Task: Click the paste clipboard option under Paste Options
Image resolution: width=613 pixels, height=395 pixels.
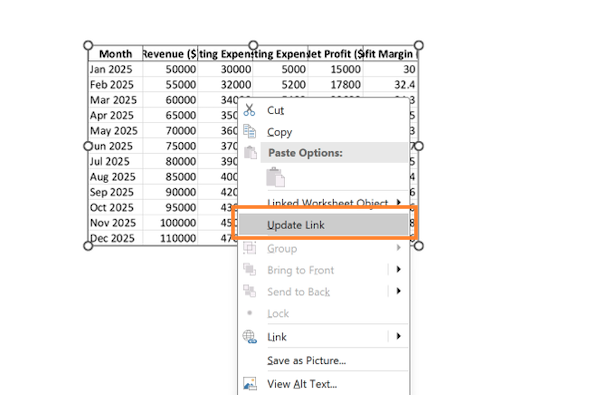Action: coord(276,177)
